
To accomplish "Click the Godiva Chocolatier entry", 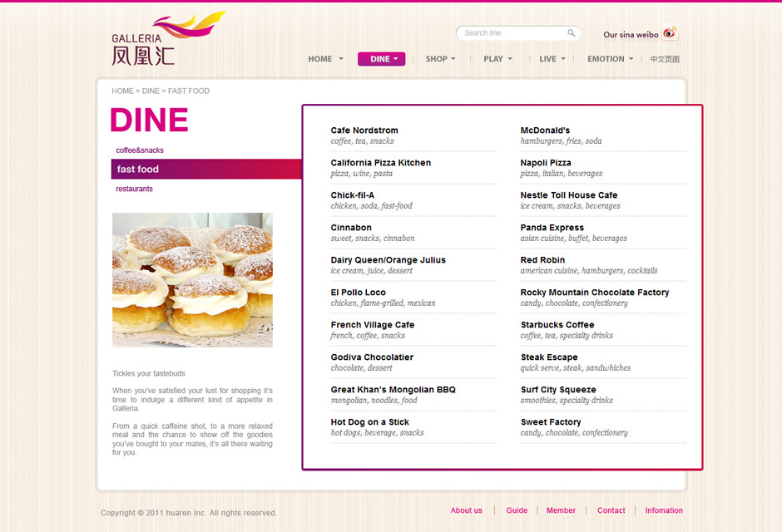I will click(x=372, y=357).
